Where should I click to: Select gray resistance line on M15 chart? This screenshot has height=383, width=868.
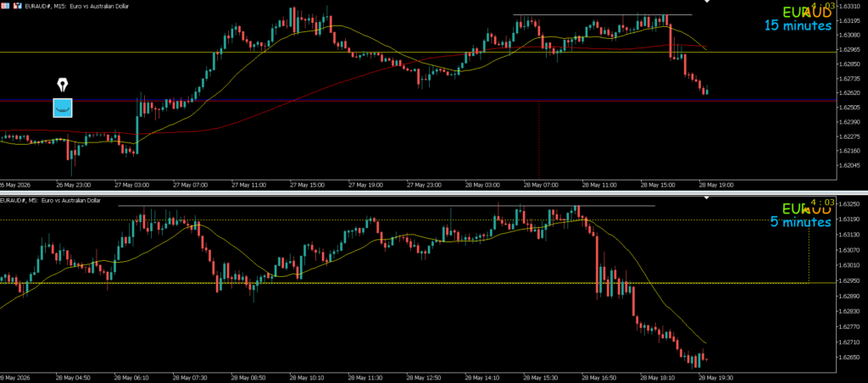click(x=603, y=14)
